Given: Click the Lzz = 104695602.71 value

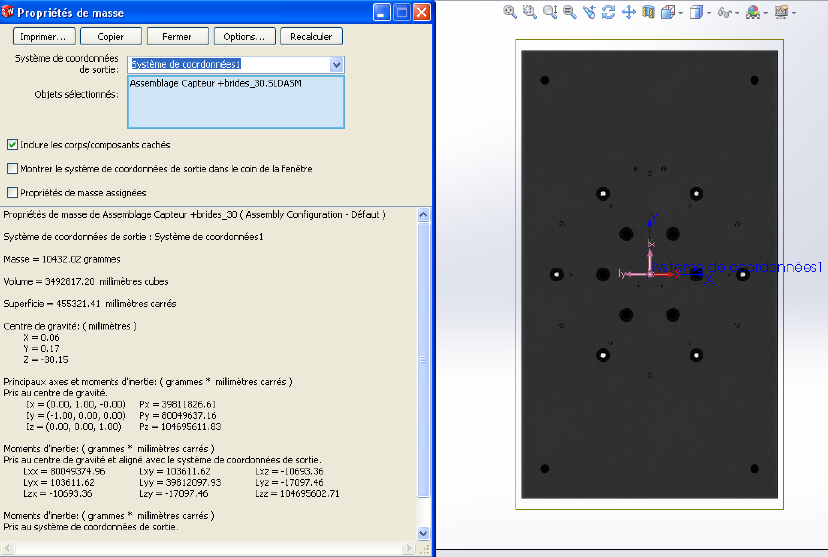Looking at the screenshot, I should (297, 494).
